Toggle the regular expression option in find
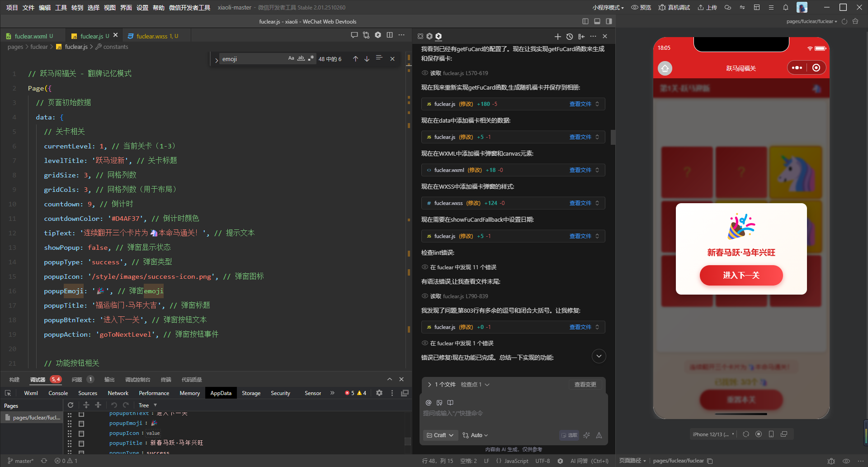 point(311,58)
